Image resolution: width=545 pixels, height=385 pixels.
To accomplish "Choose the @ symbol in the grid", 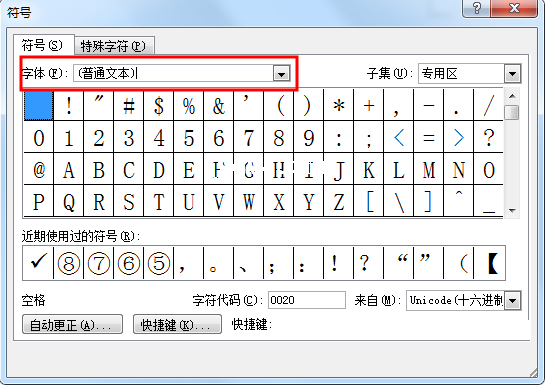I will click(39, 170).
